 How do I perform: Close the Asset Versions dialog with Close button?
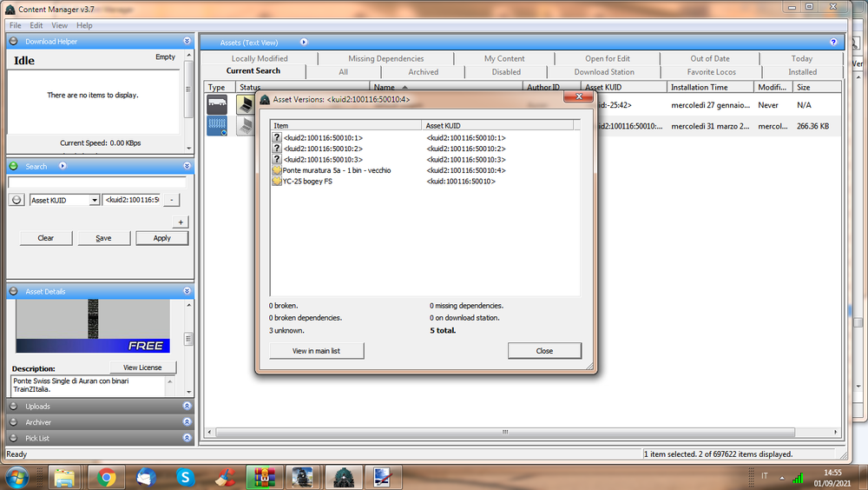click(544, 351)
